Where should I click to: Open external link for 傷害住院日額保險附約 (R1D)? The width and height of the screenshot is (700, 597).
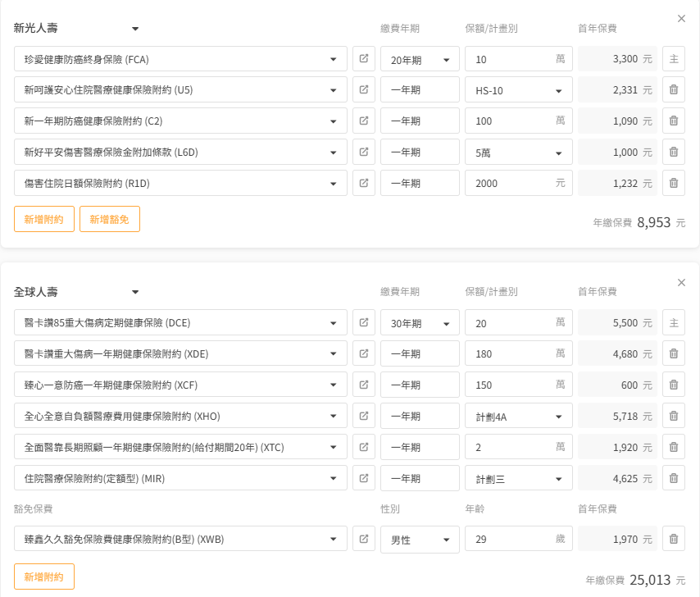364,183
